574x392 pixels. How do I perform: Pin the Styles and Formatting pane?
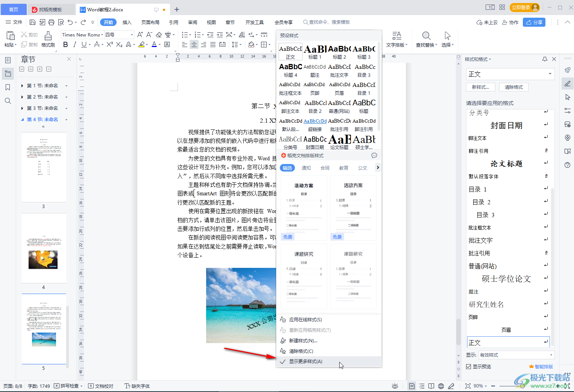coord(545,59)
